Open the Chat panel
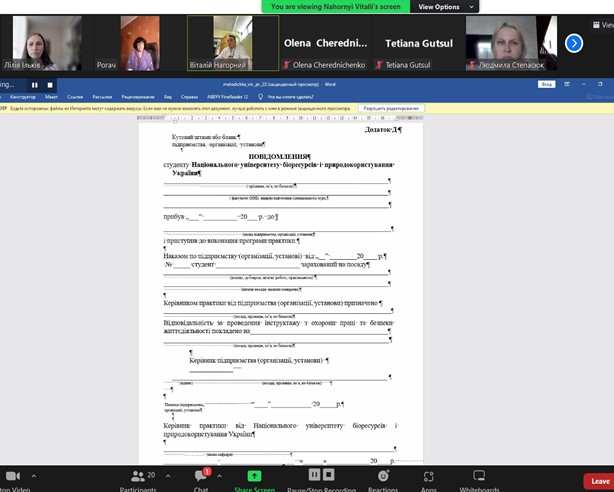Screen dimensions: 614x492 (201, 481)
